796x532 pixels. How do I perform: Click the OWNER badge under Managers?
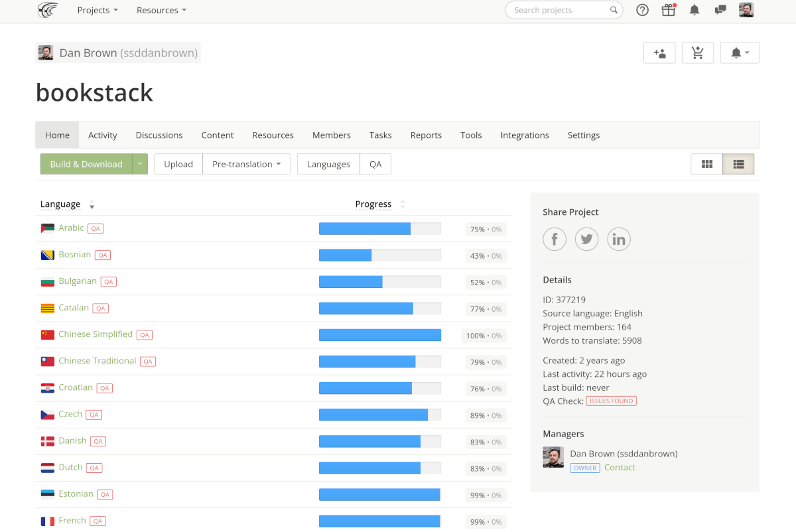coord(585,468)
